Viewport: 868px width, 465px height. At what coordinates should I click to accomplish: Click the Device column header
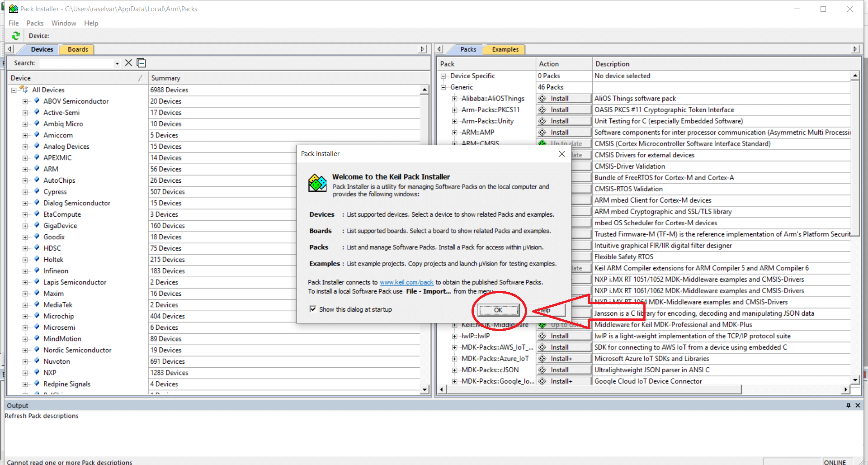click(77, 78)
